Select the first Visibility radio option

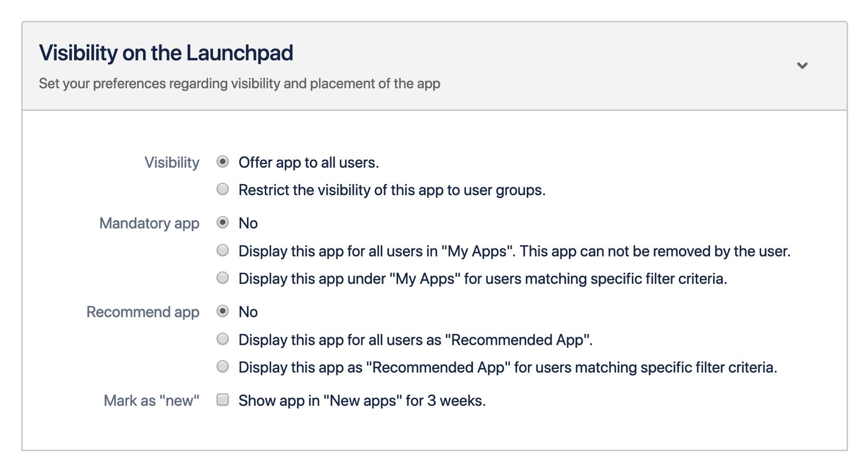click(x=222, y=162)
